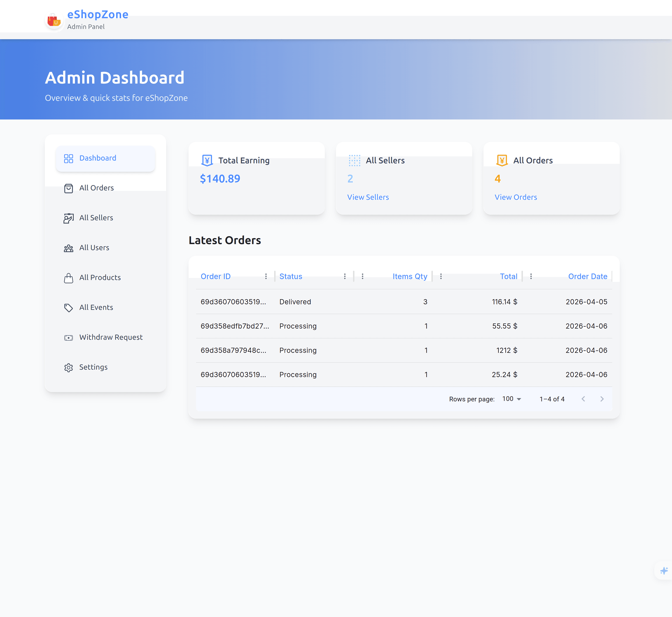This screenshot has height=617, width=672.
Task: Click the All Events tag icon
Action: click(x=68, y=308)
